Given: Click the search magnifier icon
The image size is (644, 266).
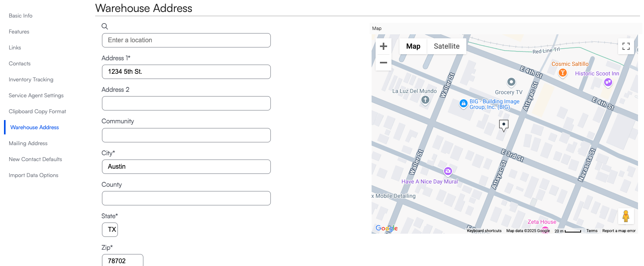Looking at the screenshot, I should click(105, 26).
